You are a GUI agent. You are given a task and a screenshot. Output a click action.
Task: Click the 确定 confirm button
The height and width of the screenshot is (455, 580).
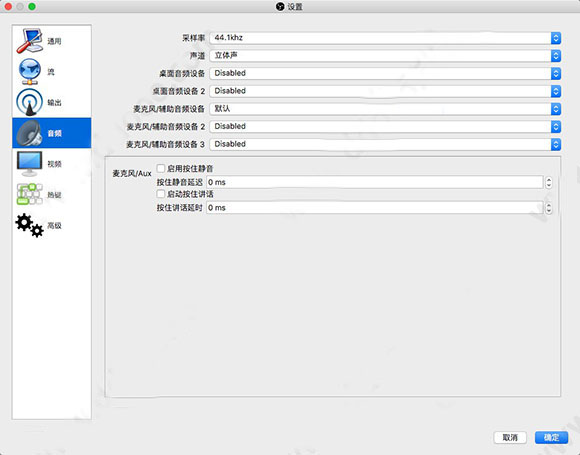tap(552, 438)
